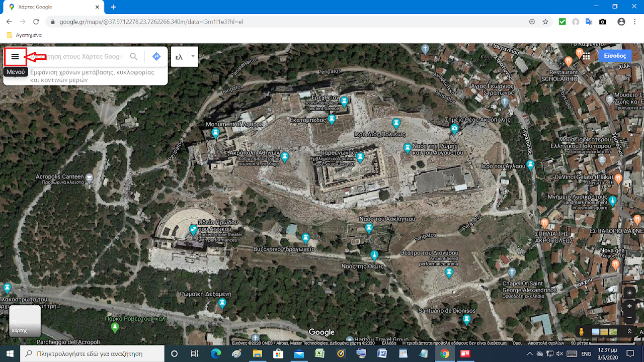Click the Ναός του Ασκληπιού marker
Image resolution: width=644 pixels, height=362 pixels.
(x=369, y=228)
